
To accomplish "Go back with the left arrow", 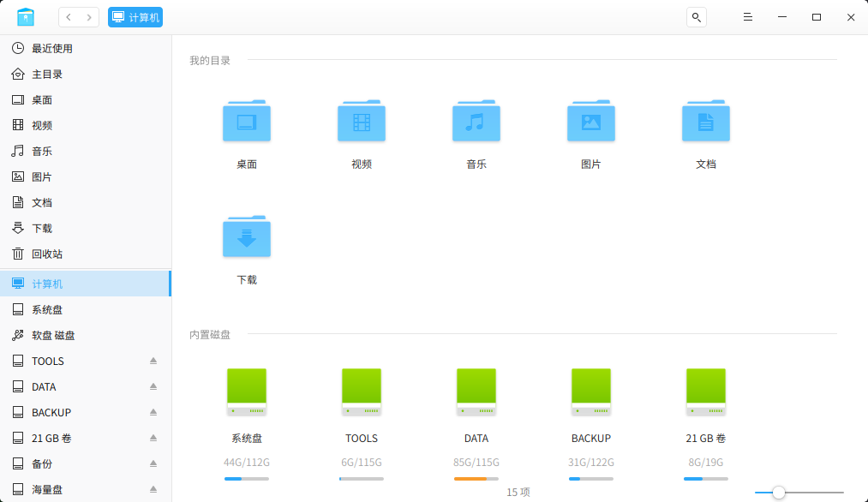I will 69,17.
